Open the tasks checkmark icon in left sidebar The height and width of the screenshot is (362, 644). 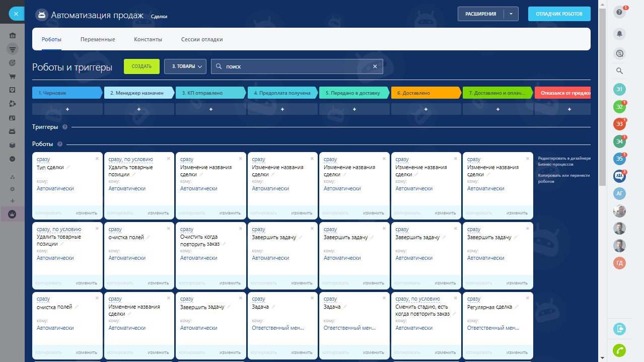click(x=13, y=90)
